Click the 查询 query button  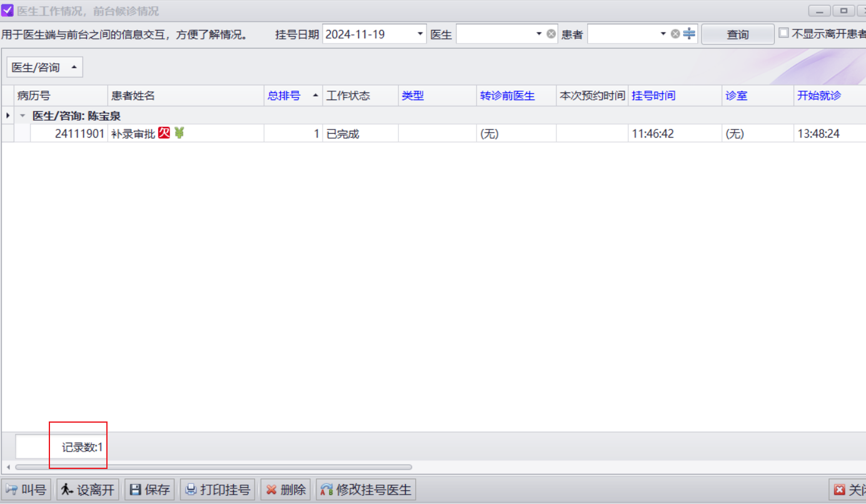(738, 34)
